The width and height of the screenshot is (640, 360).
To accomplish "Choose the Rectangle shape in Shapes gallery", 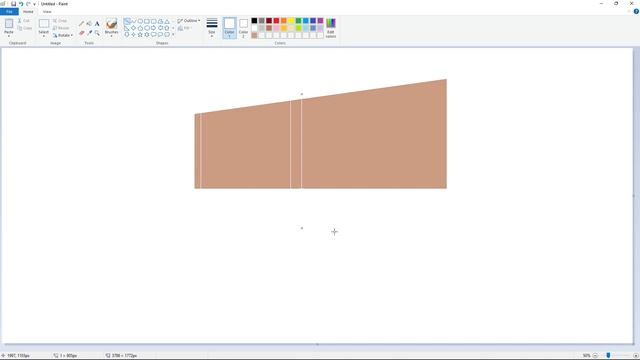I will pyautogui.click(x=147, y=21).
